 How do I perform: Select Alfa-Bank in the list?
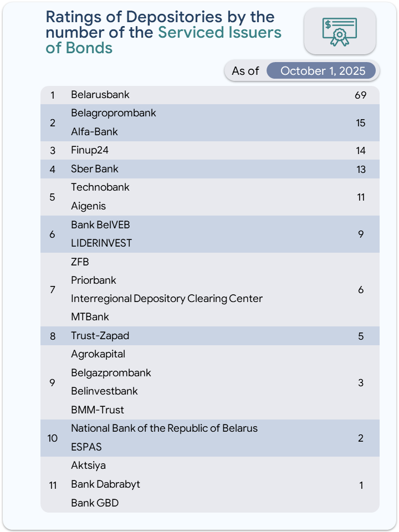point(94,132)
